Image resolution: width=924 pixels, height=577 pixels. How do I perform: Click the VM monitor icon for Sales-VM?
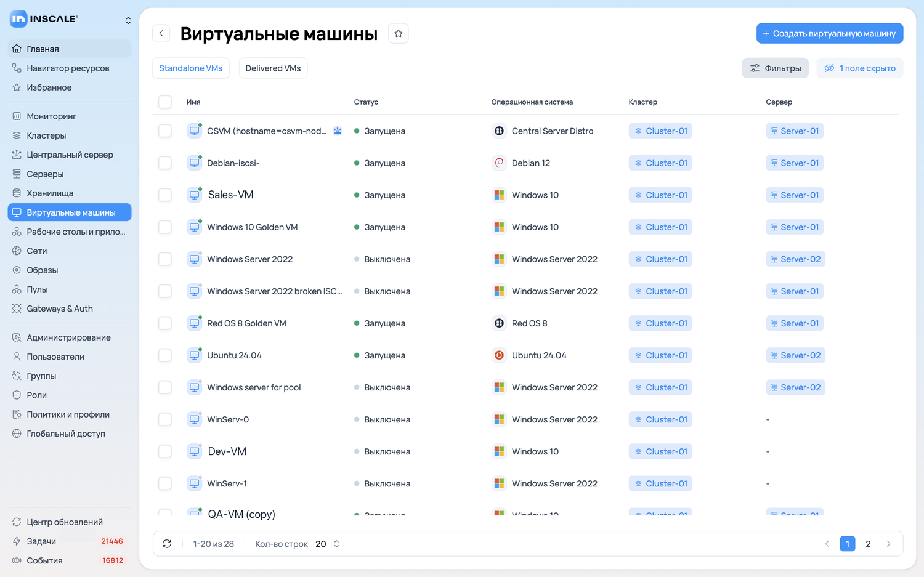(x=195, y=195)
